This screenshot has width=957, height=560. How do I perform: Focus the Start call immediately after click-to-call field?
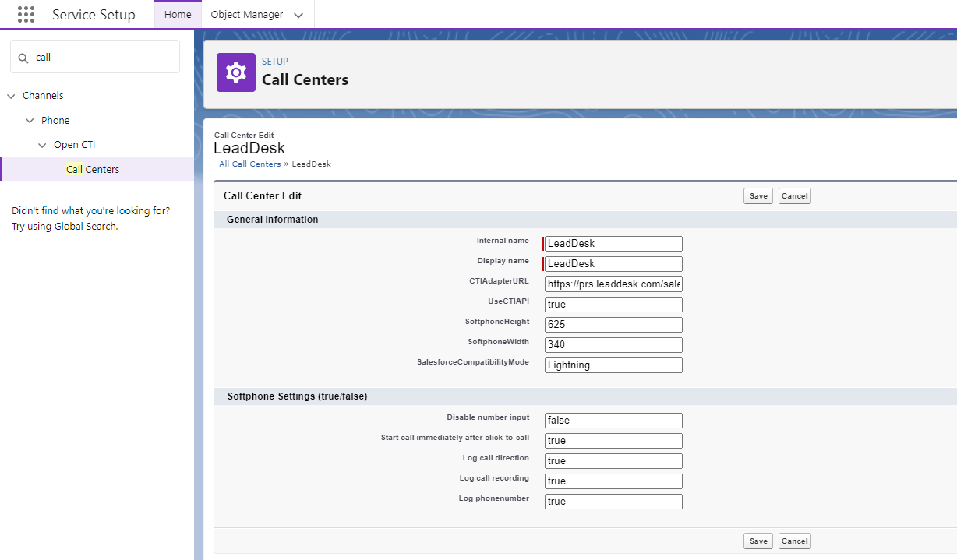[613, 441]
